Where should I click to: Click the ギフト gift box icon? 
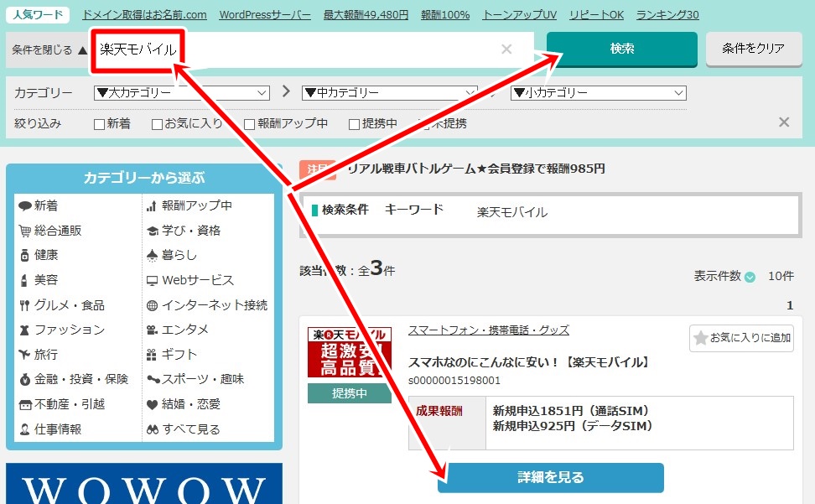[x=151, y=355]
